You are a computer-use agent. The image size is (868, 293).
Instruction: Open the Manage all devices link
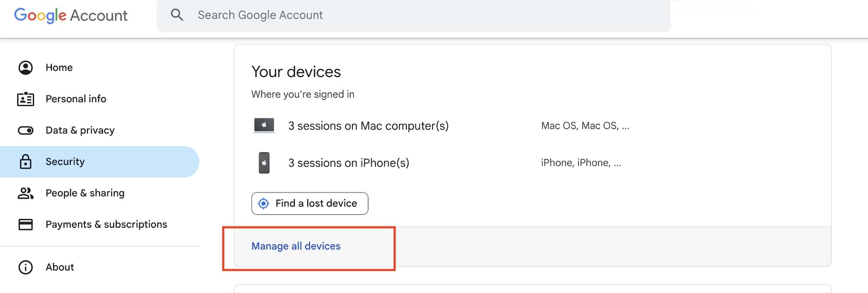[296, 246]
